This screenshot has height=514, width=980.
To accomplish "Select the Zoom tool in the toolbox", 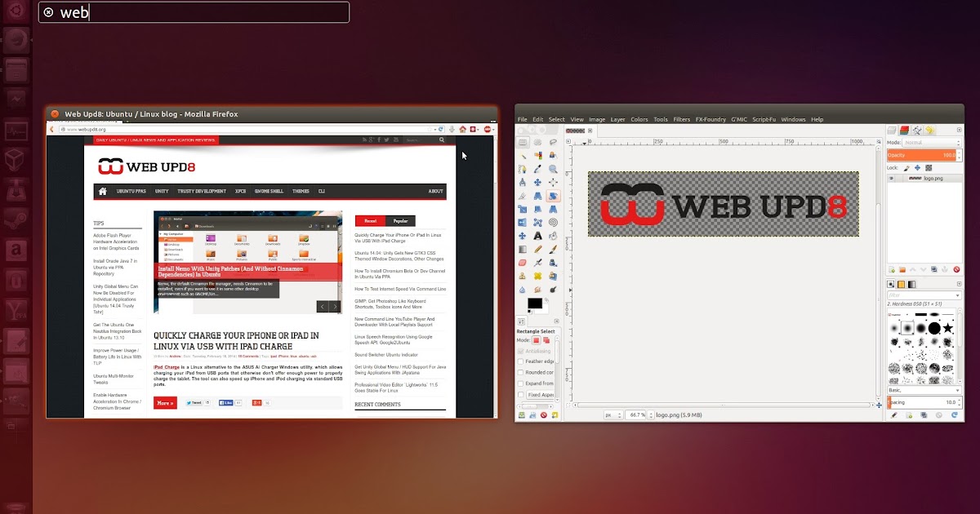I will 554,169.
